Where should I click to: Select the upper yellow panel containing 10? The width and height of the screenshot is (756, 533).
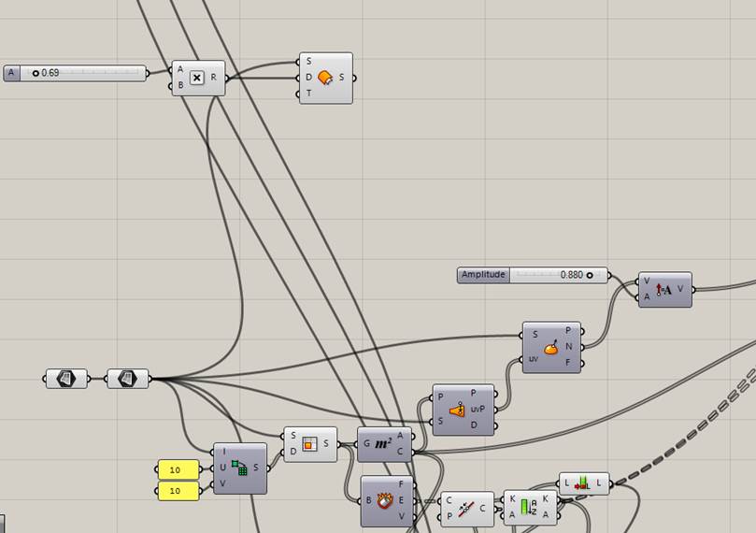tap(178, 469)
